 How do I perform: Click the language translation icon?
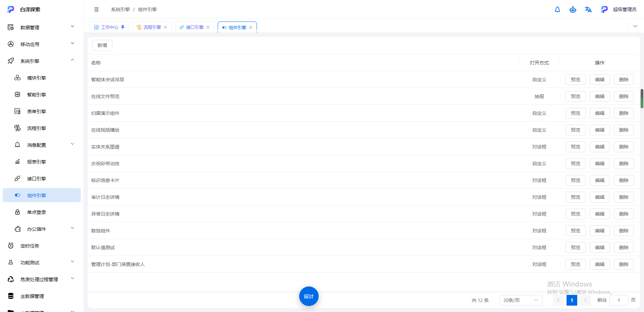click(588, 9)
